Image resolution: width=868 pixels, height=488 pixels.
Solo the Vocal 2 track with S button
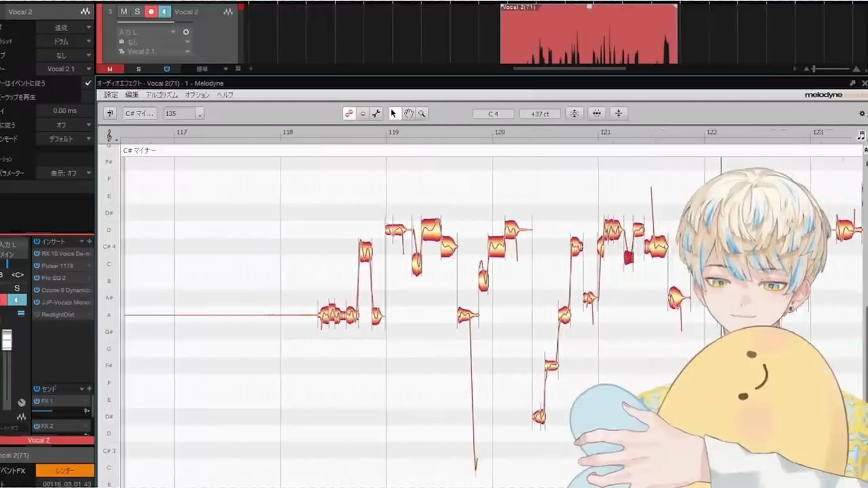click(x=137, y=12)
